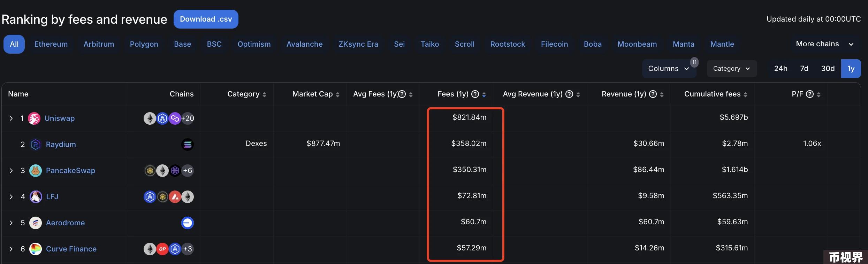Filter by the ZKsync Era chain tab
Screen dimensions: 868x264
(x=358, y=44)
